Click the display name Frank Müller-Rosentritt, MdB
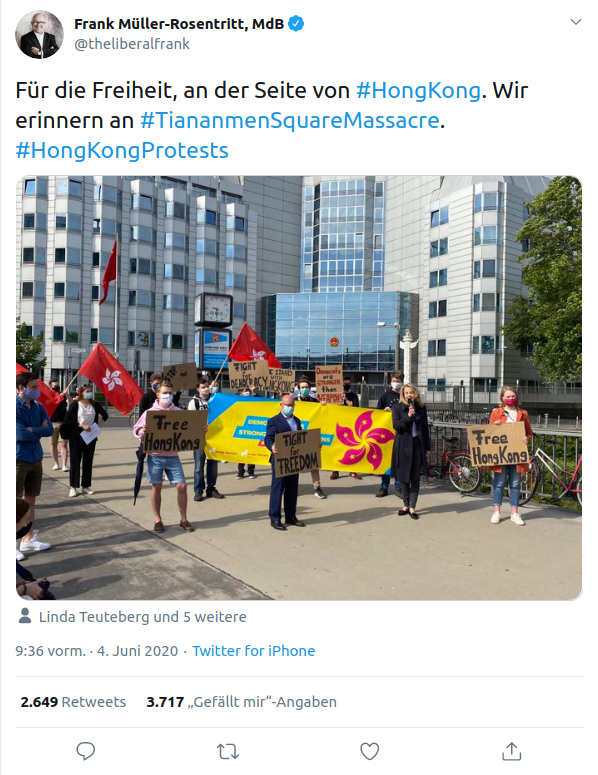The image size is (598, 775). [x=179, y=24]
